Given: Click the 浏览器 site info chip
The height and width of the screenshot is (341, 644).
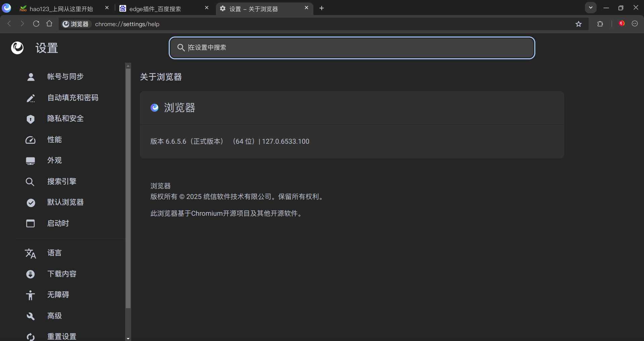Looking at the screenshot, I should tap(76, 24).
